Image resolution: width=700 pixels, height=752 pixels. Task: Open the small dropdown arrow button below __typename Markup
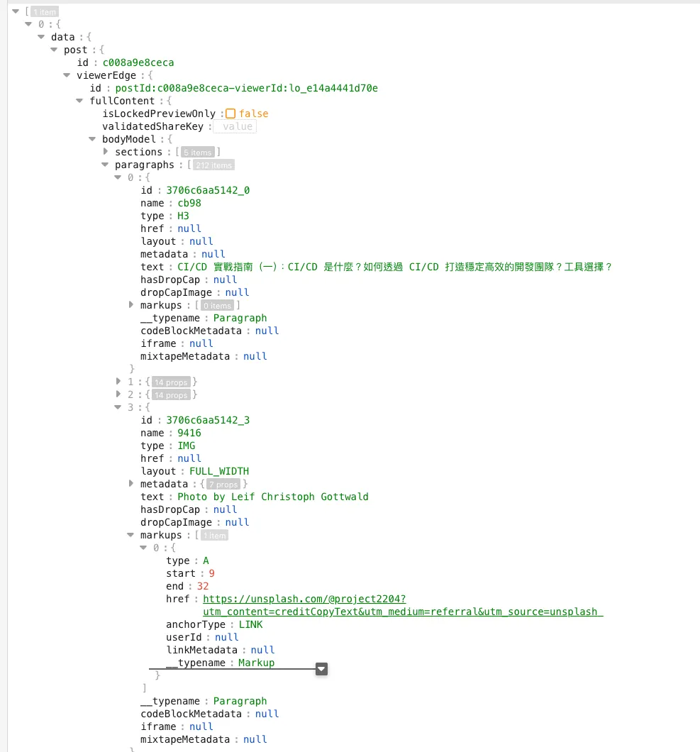click(321, 668)
